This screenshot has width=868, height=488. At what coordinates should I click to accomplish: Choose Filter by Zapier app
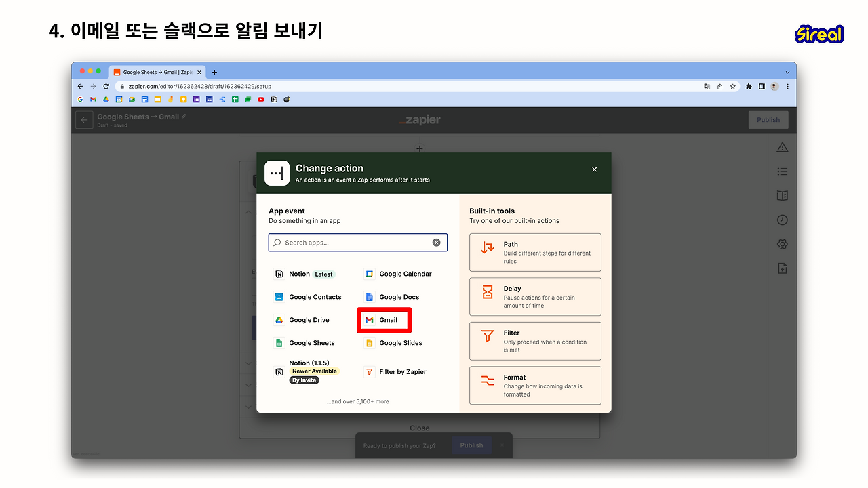(x=395, y=371)
